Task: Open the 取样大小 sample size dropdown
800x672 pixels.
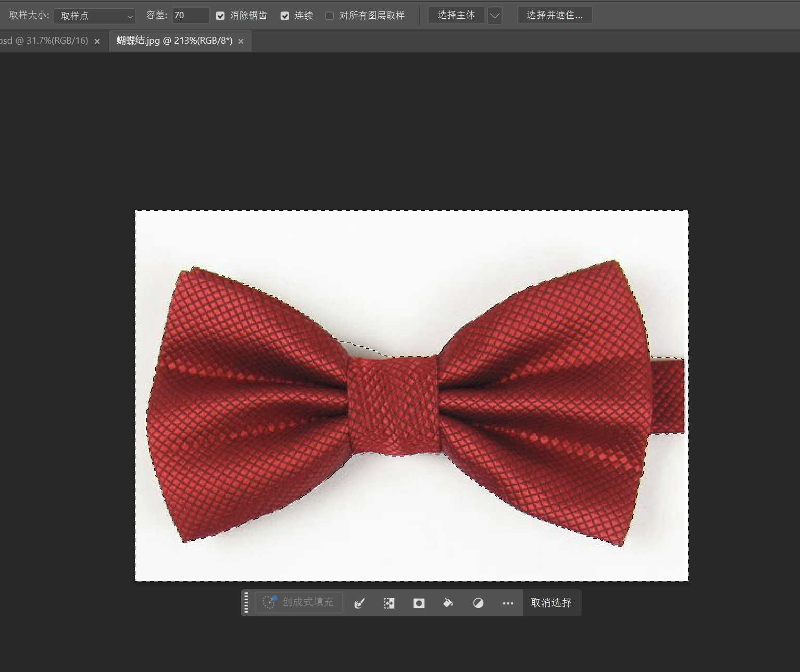Action: click(95, 16)
